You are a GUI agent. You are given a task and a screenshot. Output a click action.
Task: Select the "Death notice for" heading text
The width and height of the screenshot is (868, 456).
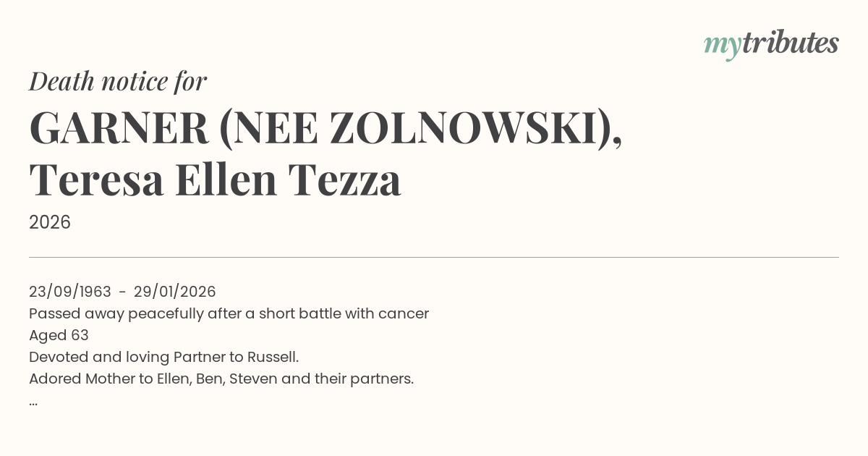(x=118, y=82)
